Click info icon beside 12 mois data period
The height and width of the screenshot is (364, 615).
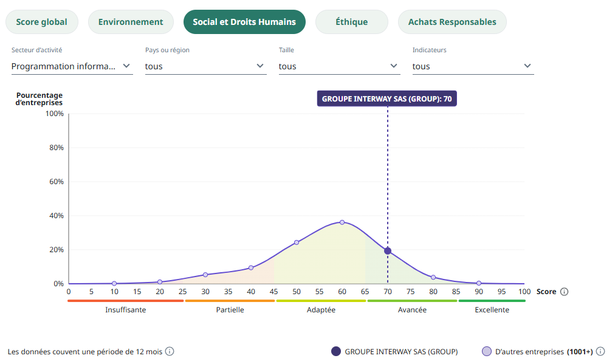point(170,351)
